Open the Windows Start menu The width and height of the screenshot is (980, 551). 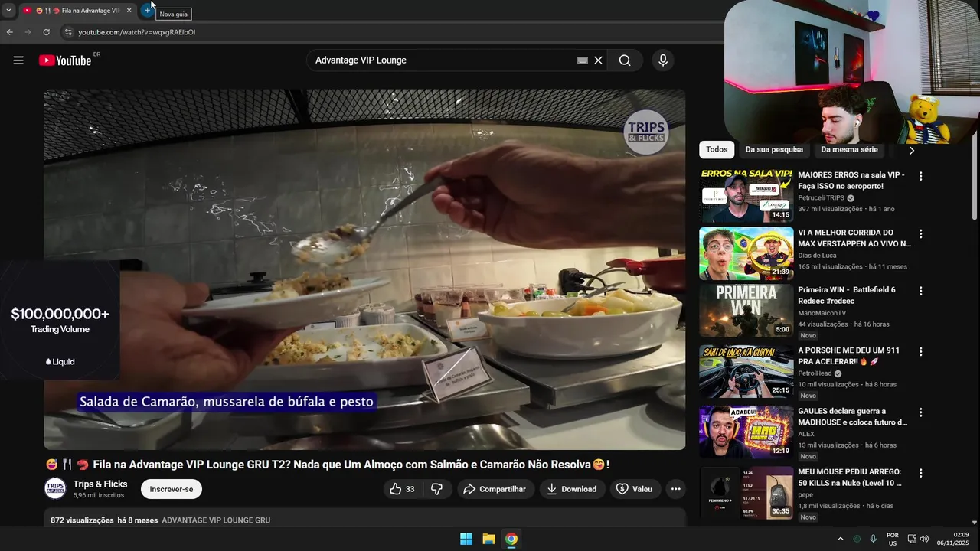(466, 539)
